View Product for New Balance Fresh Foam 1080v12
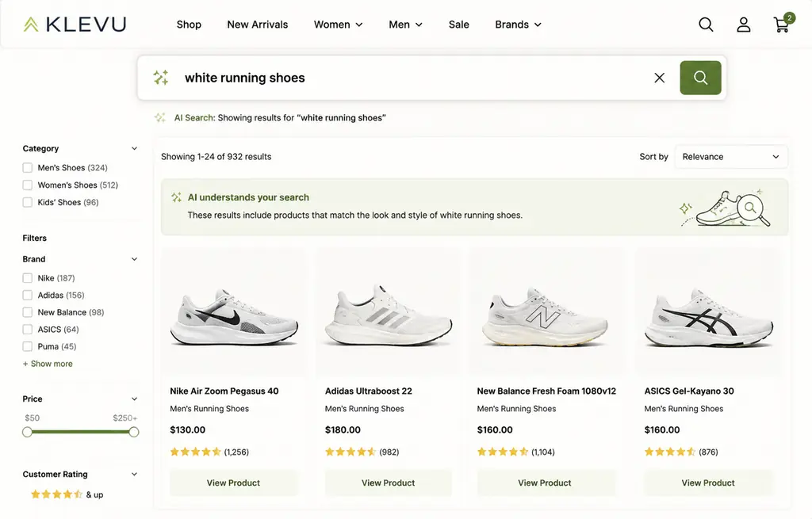 pyautogui.click(x=545, y=483)
